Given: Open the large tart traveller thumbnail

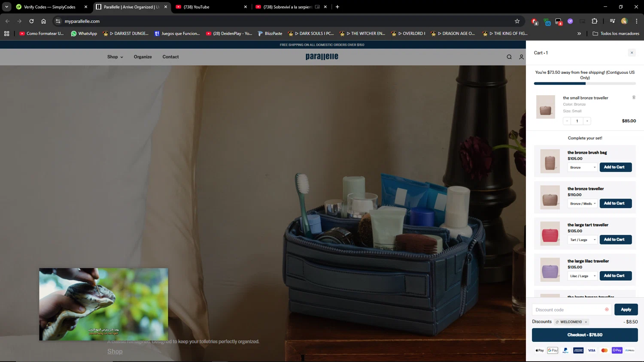Looking at the screenshot, I should point(550,233).
